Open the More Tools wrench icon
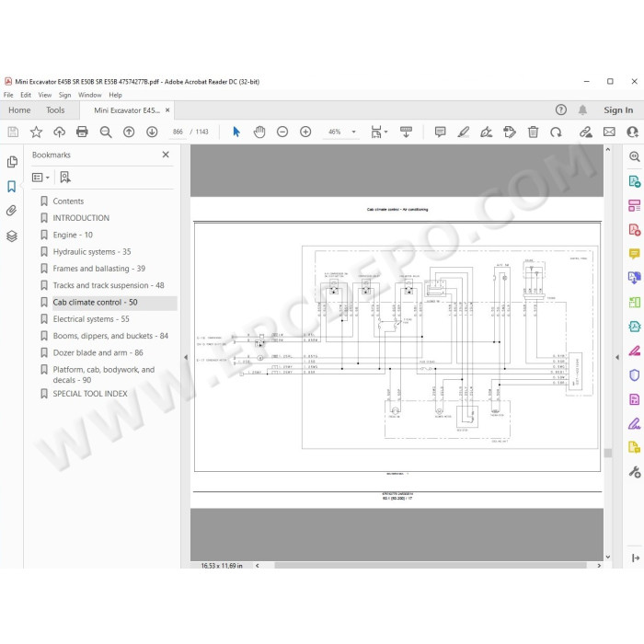This screenshot has width=644, height=644. [634, 472]
